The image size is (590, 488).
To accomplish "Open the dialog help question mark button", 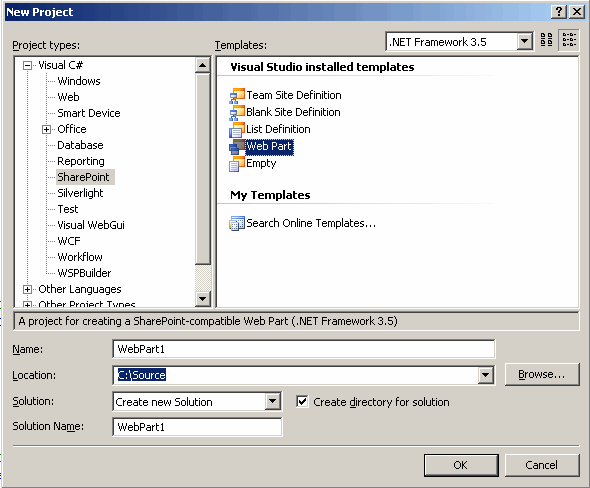I will tap(559, 12).
